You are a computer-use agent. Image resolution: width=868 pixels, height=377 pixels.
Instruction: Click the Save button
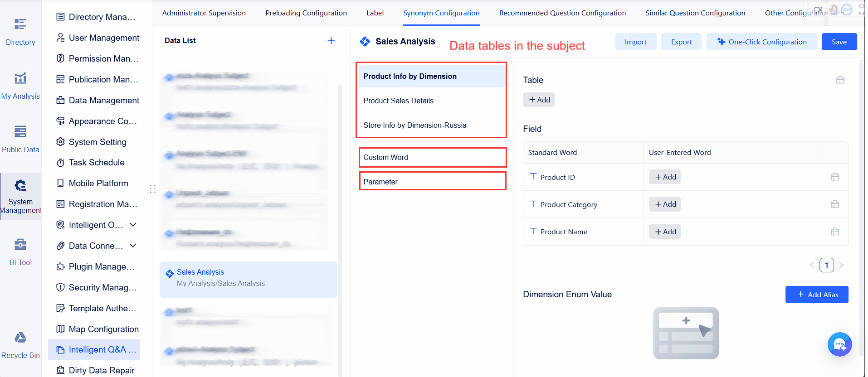(x=839, y=42)
